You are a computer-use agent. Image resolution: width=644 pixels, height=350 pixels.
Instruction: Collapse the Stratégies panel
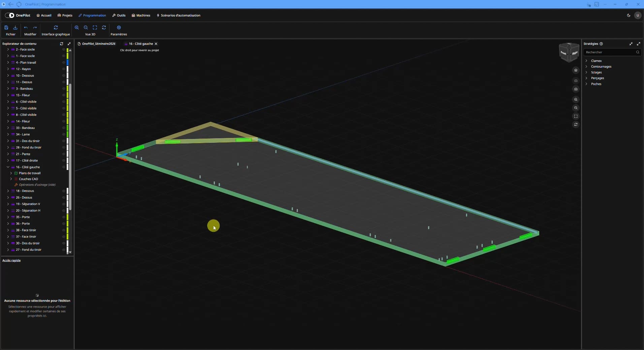tap(631, 44)
